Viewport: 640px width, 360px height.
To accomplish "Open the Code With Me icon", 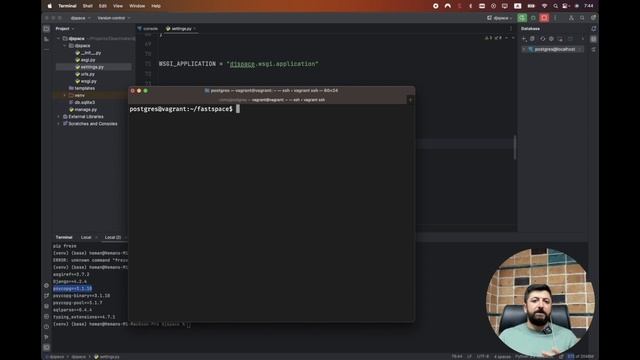I will click(571, 18).
